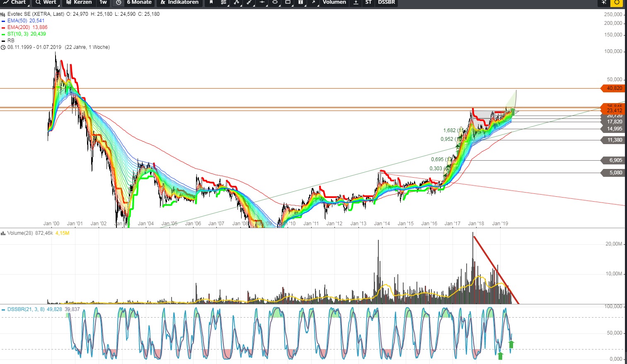Click the blue EMA(50) legend swatch
Image resolution: width=627 pixels, height=364 pixels.
[x=3, y=21]
